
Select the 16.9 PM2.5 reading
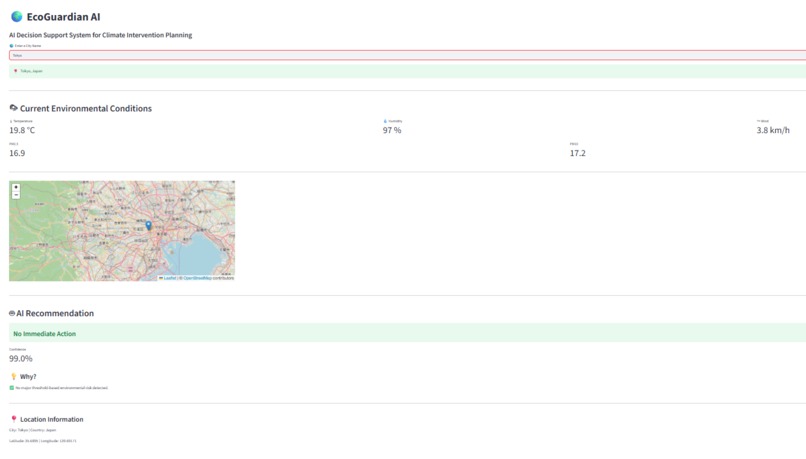(x=17, y=153)
